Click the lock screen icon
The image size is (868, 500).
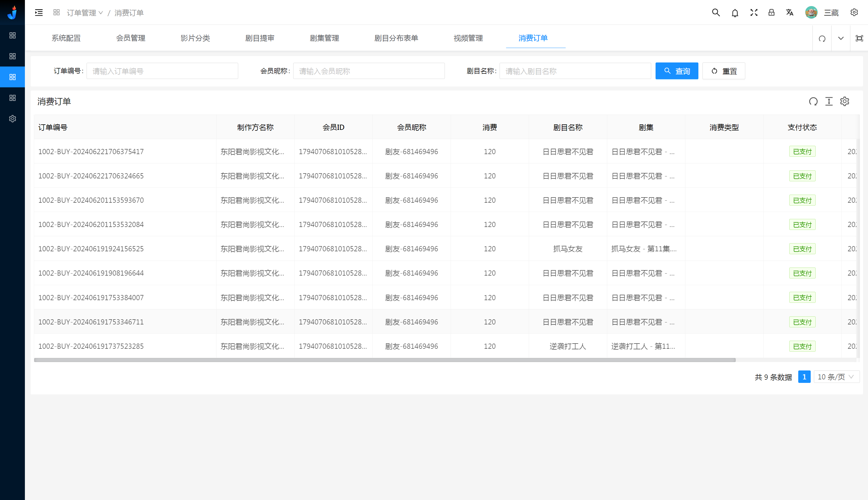(771, 13)
